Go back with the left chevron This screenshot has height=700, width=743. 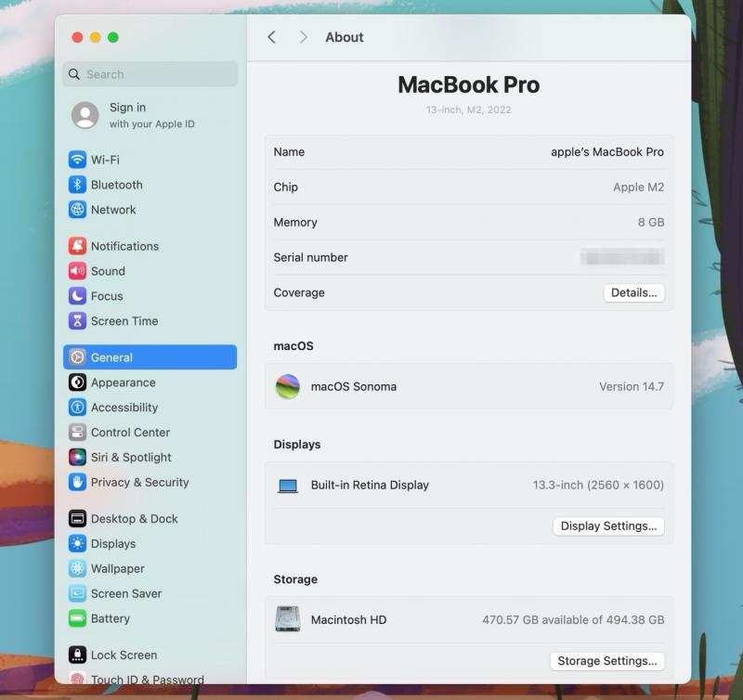(271, 37)
